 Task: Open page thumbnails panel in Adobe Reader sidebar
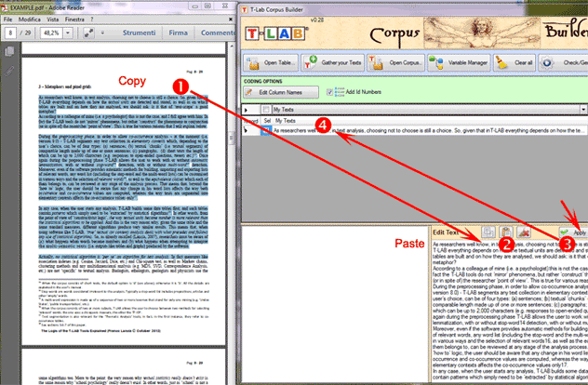point(9,51)
